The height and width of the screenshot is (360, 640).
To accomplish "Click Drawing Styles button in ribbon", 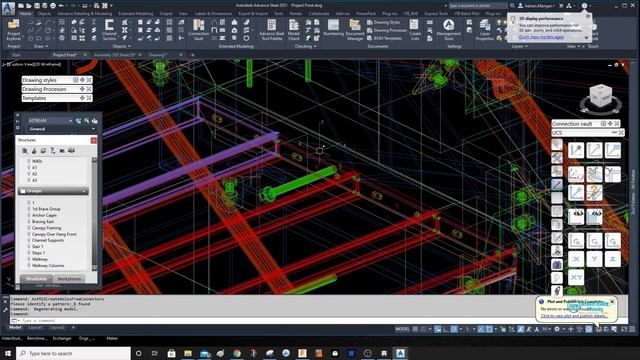I will [383, 22].
